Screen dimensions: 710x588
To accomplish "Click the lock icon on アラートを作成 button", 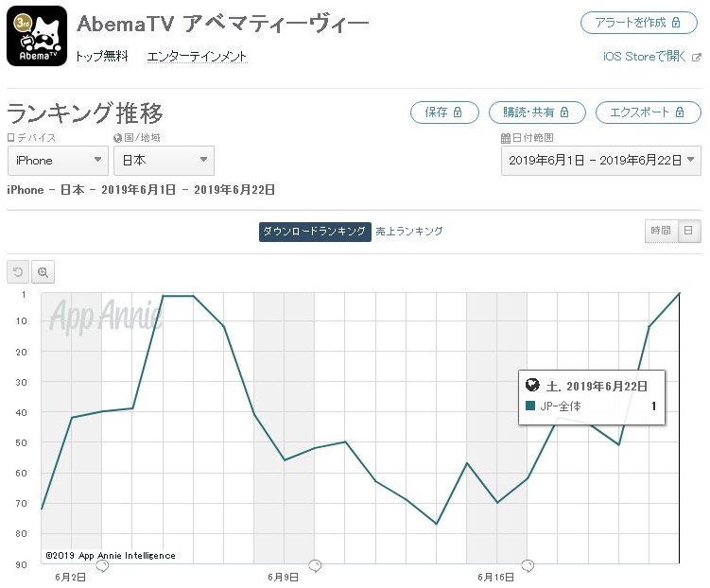I will click(x=676, y=22).
